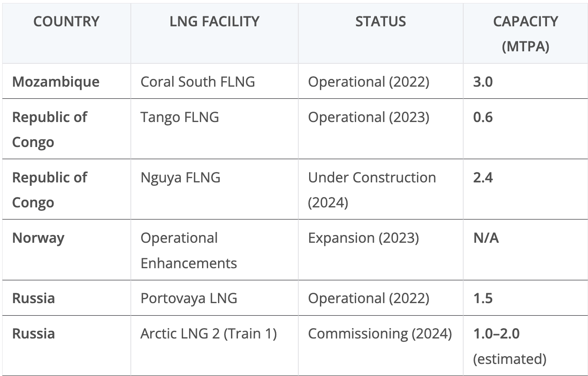
Task: Click the 1.0–2.0 (estimated) capacity cell
Action: (x=525, y=345)
